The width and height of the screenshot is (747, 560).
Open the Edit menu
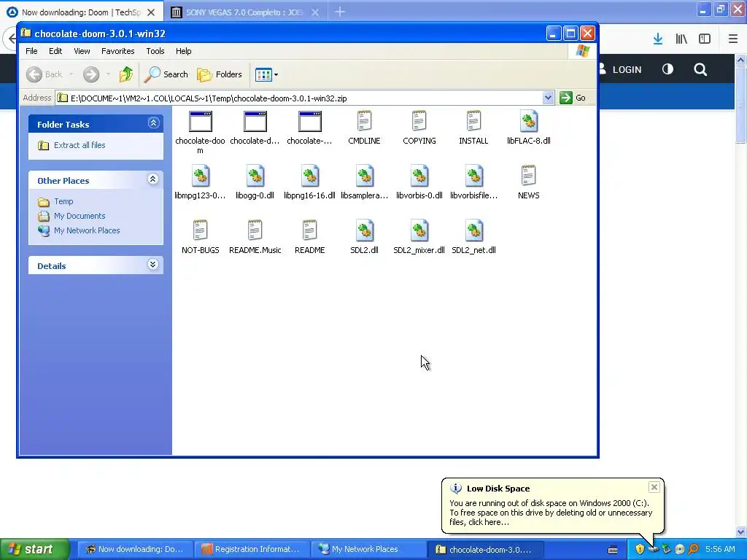click(x=55, y=51)
